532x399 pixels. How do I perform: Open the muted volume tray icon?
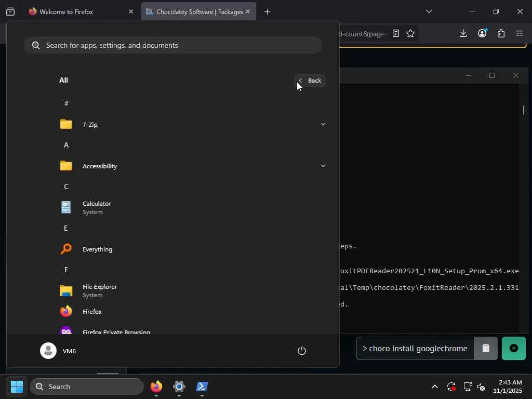tap(481, 387)
